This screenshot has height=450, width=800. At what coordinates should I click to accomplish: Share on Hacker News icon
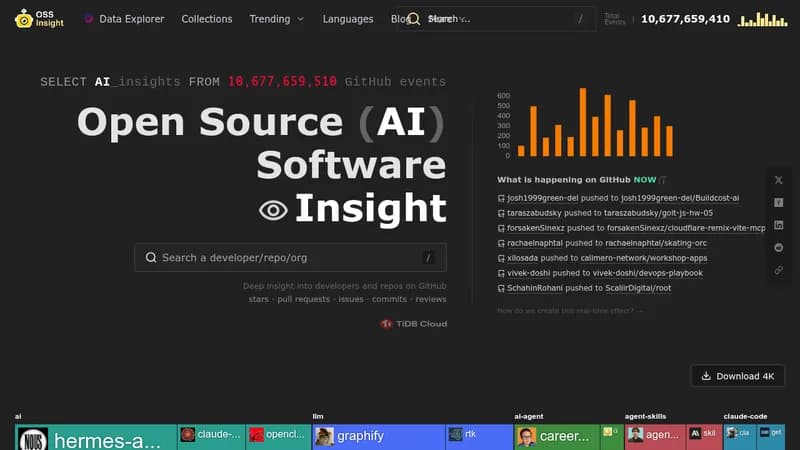tap(779, 203)
